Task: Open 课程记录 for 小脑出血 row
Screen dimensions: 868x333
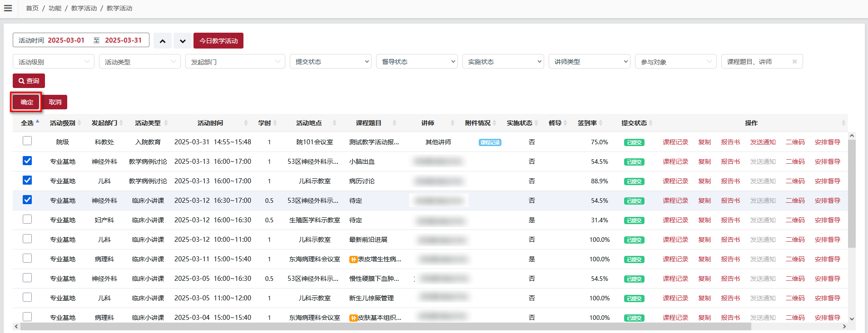Action: (675, 162)
